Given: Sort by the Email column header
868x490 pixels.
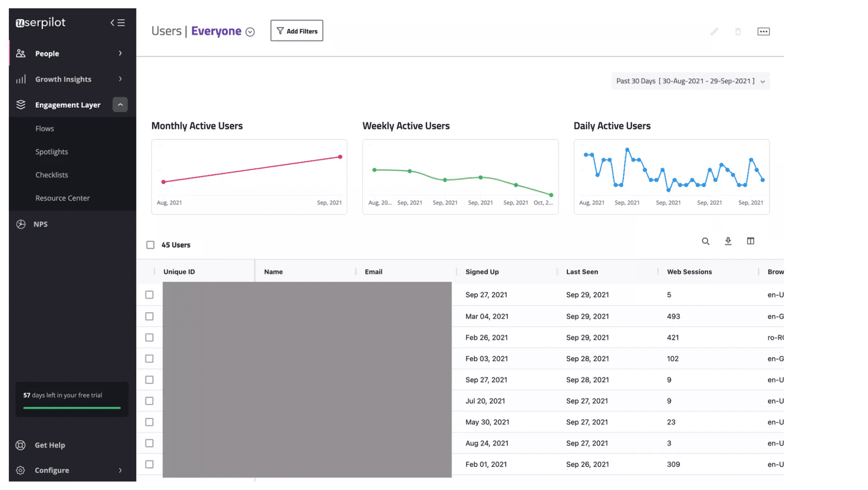Looking at the screenshot, I should [374, 272].
